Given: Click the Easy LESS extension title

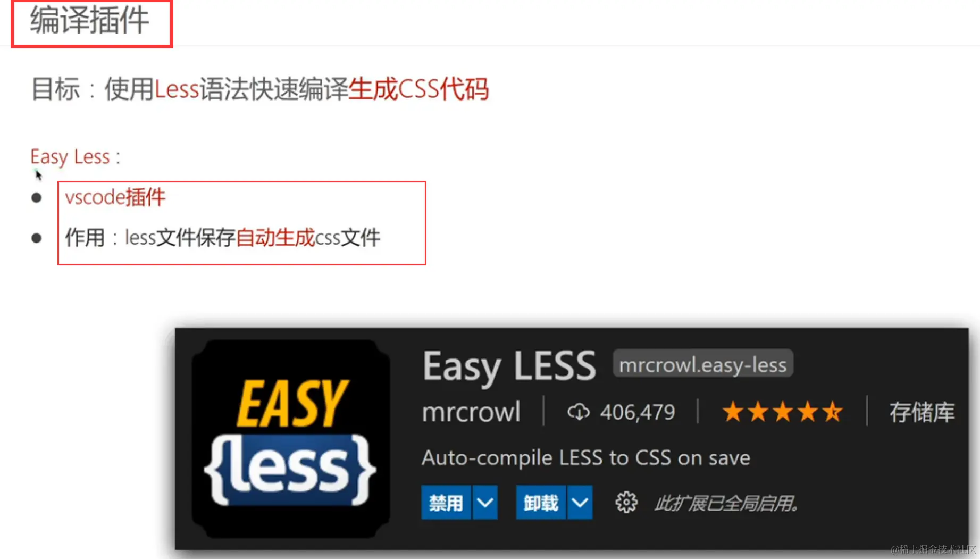Looking at the screenshot, I should tap(509, 367).
